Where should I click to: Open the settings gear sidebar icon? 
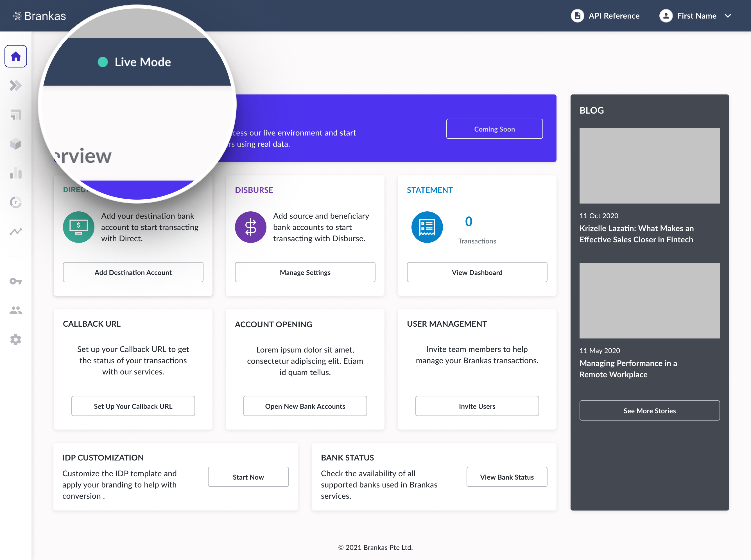click(15, 339)
